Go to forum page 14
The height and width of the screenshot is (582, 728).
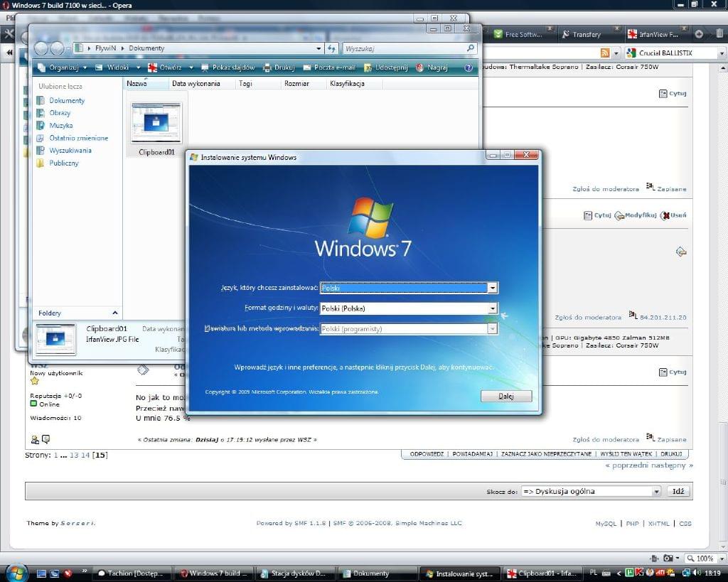[x=85, y=456]
